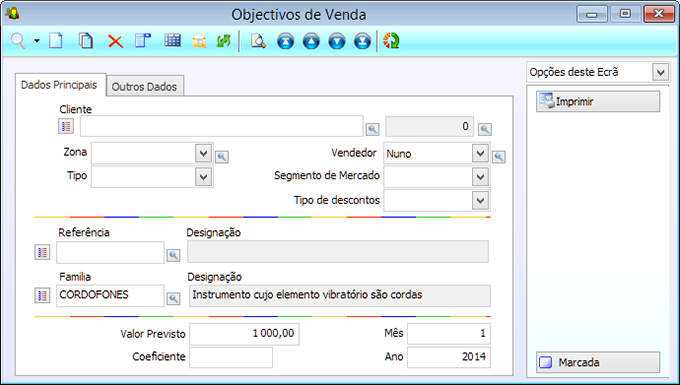Close the Objectivos de Venda window
680x385 pixels.
pos(659,14)
